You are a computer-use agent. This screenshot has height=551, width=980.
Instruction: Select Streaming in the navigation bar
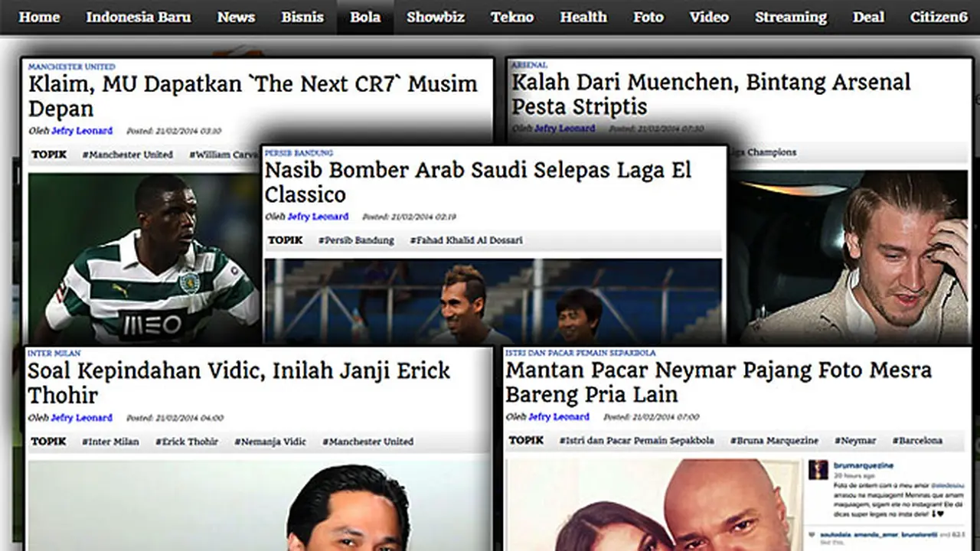[x=791, y=17]
